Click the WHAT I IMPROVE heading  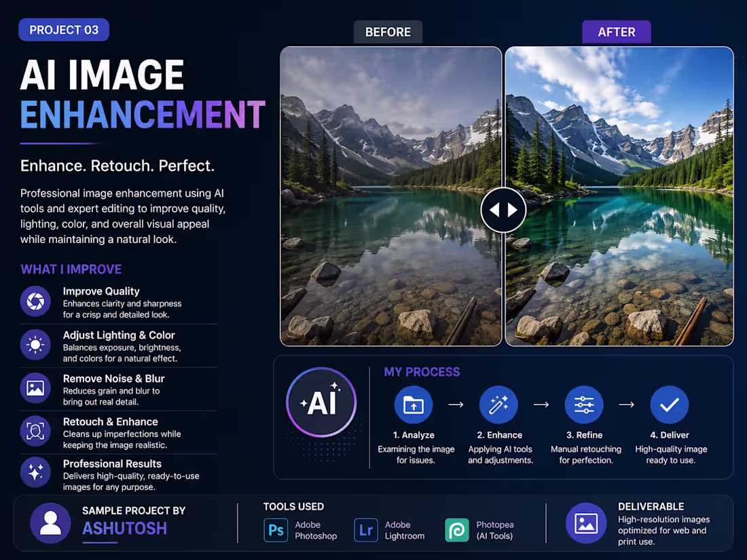(71, 269)
